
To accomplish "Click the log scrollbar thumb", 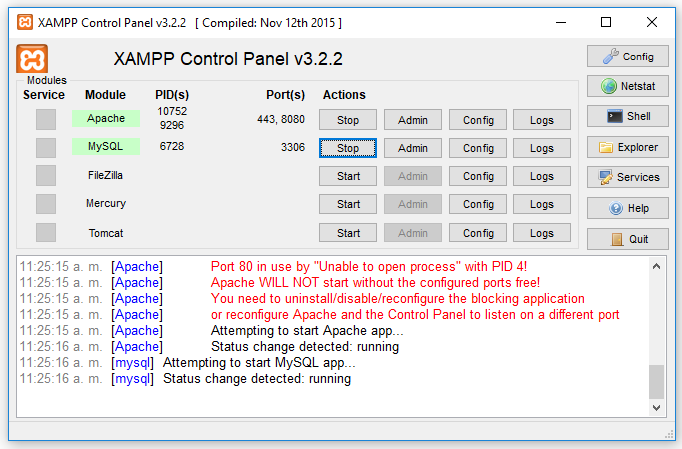I will point(656,382).
